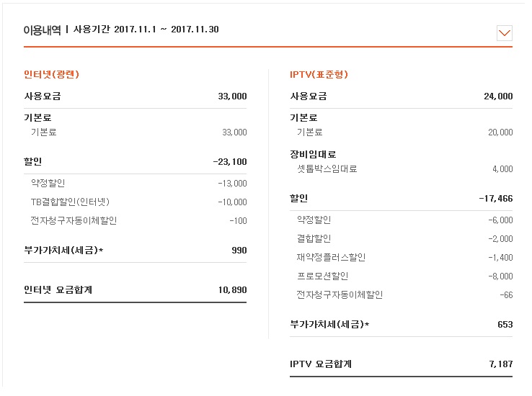Screen dimensions: 532x396
Task: Click the IPTV total amount 7,187
Action: click(500, 364)
